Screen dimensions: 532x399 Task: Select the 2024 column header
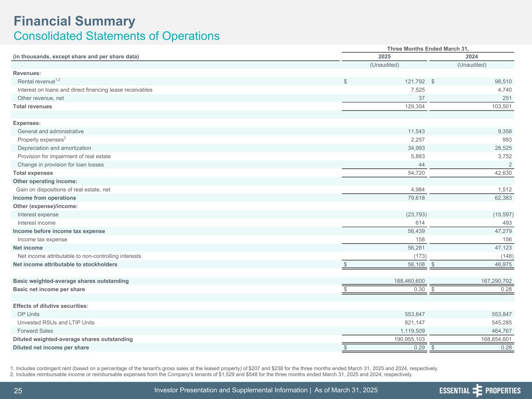(472, 56)
